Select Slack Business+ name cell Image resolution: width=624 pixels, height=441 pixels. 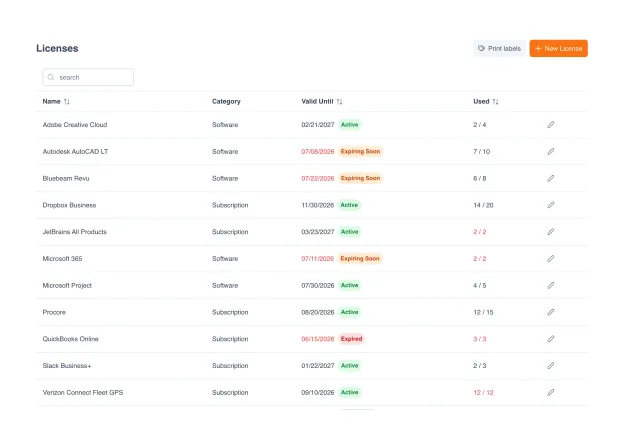[66, 365]
